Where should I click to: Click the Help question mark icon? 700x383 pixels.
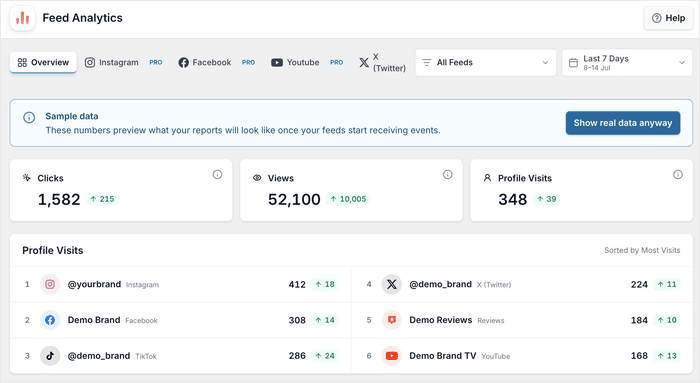[656, 18]
